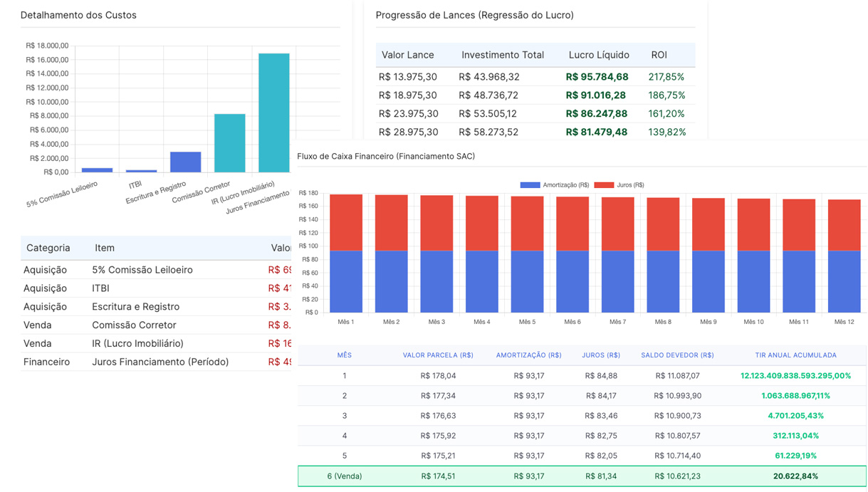868x492 pixels.
Task: Click installment value R$ 177,34 in month 2
Action: (x=438, y=396)
